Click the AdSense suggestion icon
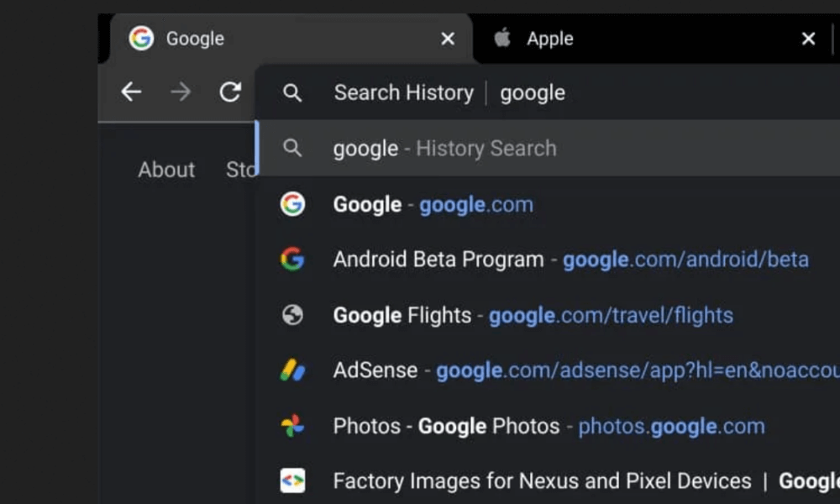The width and height of the screenshot is (840, 504). (x=292, y=370)
